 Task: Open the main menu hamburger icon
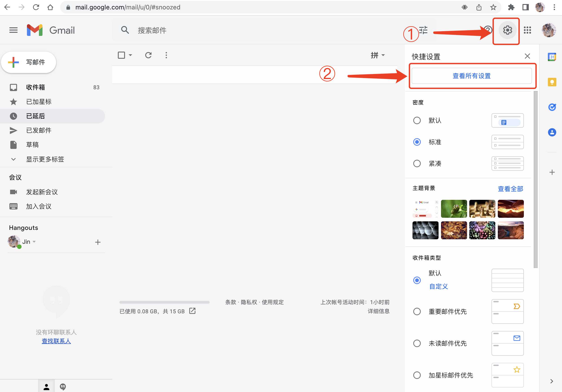[13, 30]
